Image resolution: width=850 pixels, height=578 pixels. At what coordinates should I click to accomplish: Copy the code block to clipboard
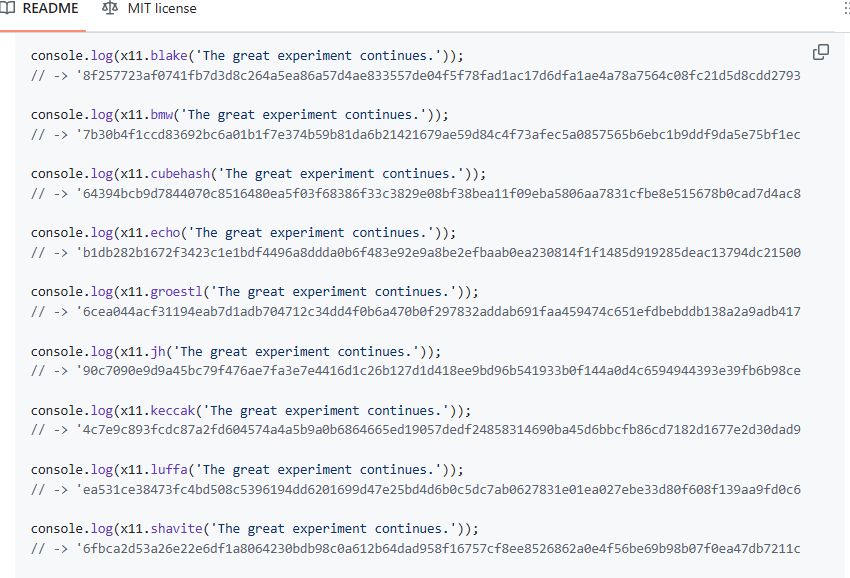pos(821,52)
